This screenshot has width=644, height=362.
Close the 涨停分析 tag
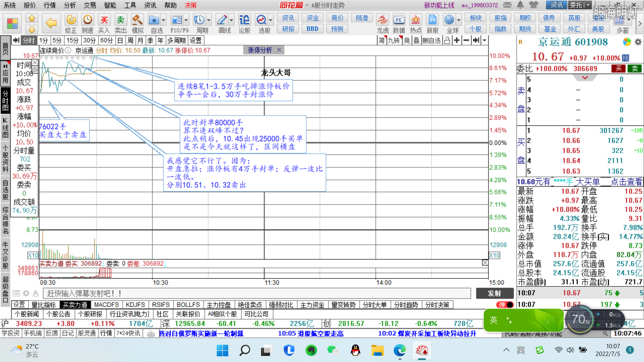279,50
